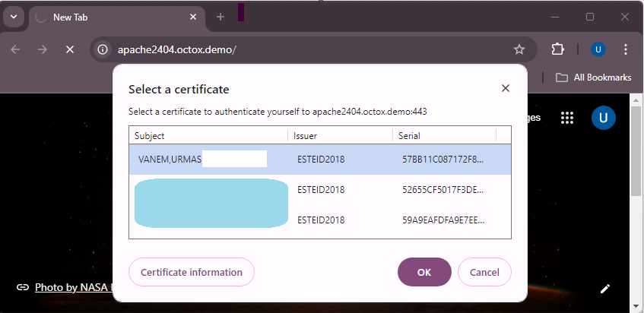Sort certificates by Serial column
This screenshot has height=313, width=644.
click(445, 136)
